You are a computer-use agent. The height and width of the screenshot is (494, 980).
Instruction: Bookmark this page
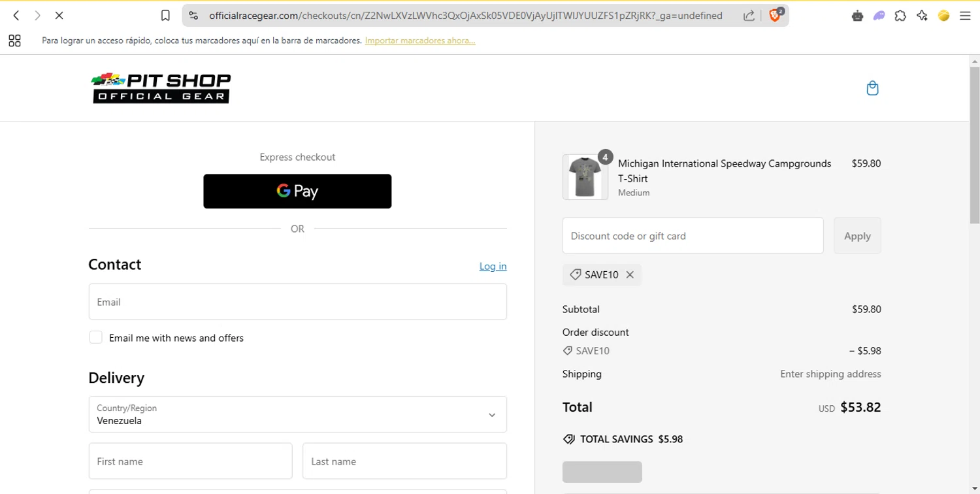pos(165,16)
